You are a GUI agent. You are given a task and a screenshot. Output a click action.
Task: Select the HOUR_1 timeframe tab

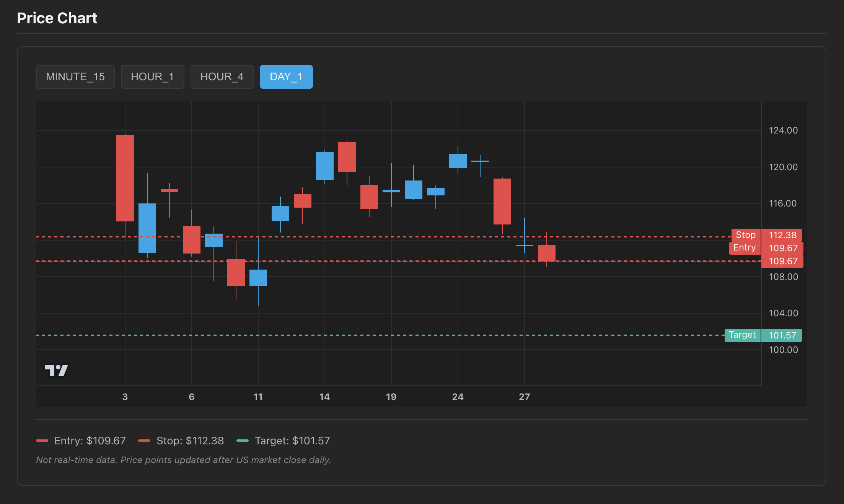(x=152, y=77)
